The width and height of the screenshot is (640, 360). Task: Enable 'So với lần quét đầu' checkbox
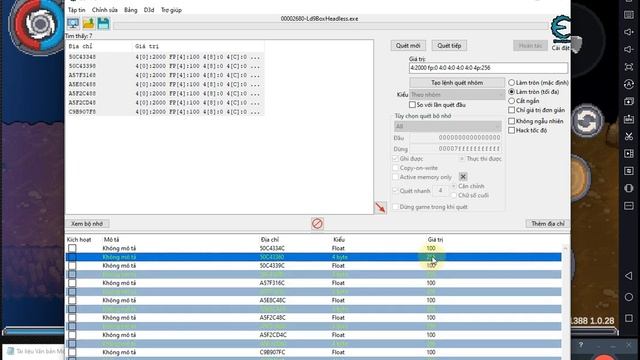(x=412, y=105)
